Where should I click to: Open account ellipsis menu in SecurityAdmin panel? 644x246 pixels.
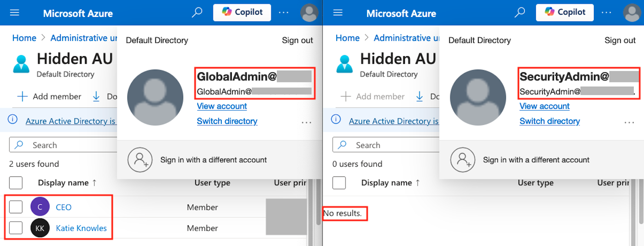click(629, 123)
